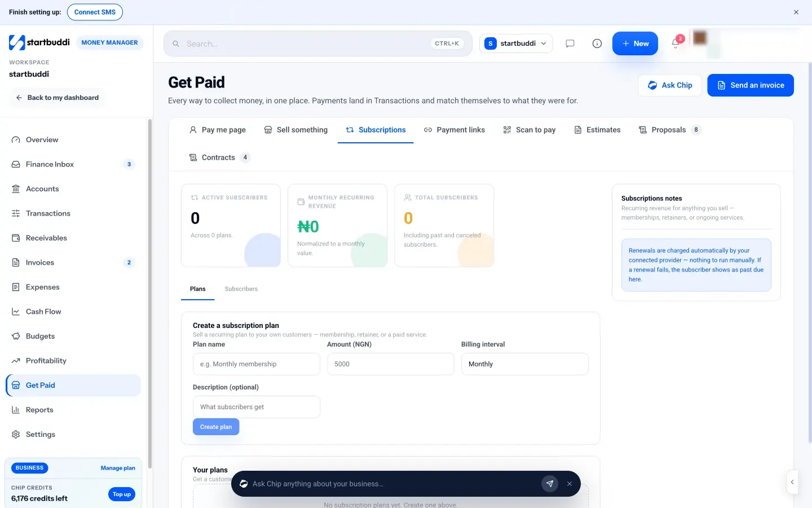
Task: Open Finance Inbox in the sidebar
Action: pos(73,164)
